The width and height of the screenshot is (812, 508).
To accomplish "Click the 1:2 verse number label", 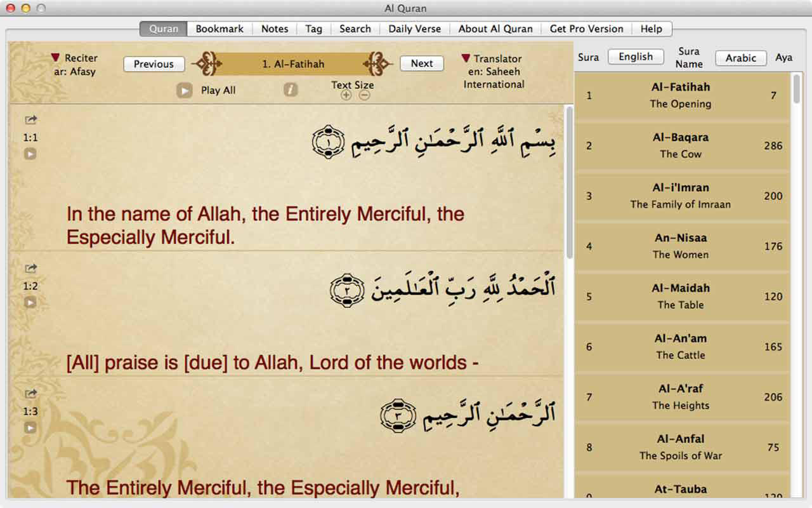I will 30,286.
